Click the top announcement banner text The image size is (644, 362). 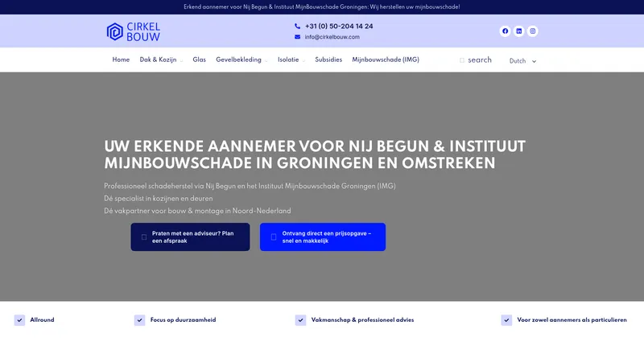(322, 7)
